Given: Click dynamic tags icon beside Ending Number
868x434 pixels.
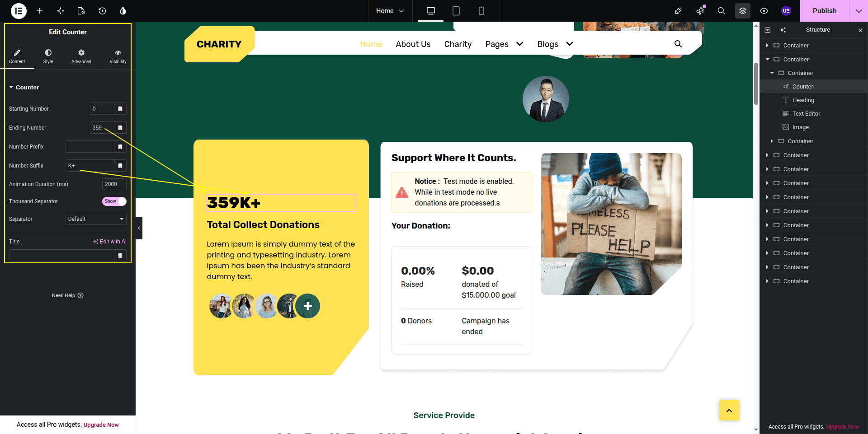Looking at the screenshot, I should (x=120, y=128).
